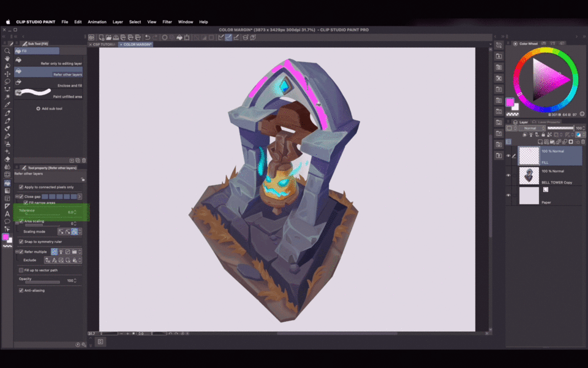Click the Redo arrow in command bar
Screen dimensions: 588x368
click(155, 37)
